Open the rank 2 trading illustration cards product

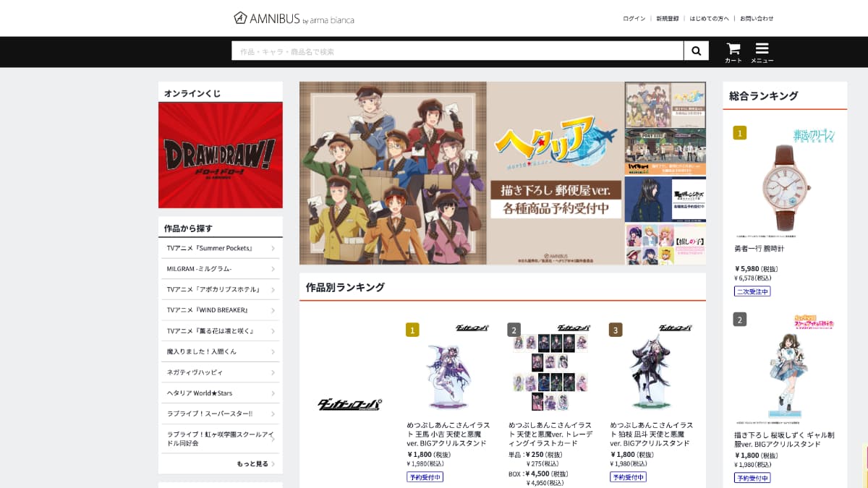tap(550, 372)
